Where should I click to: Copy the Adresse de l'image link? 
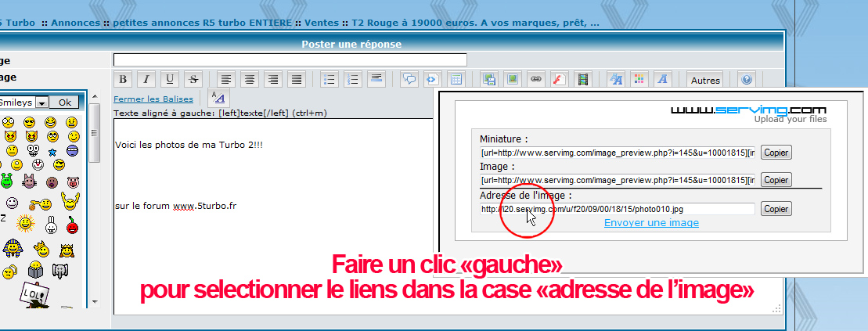[x=776, y=209]
